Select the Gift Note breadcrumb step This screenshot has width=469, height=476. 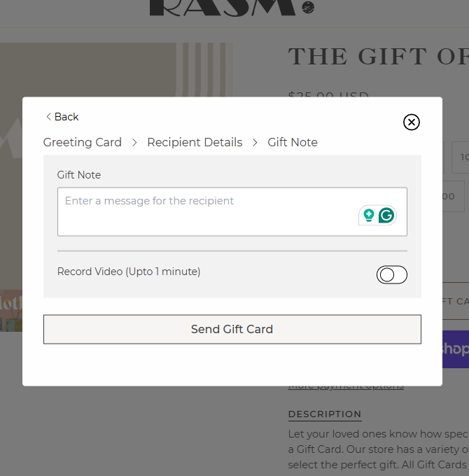[293, 142]
